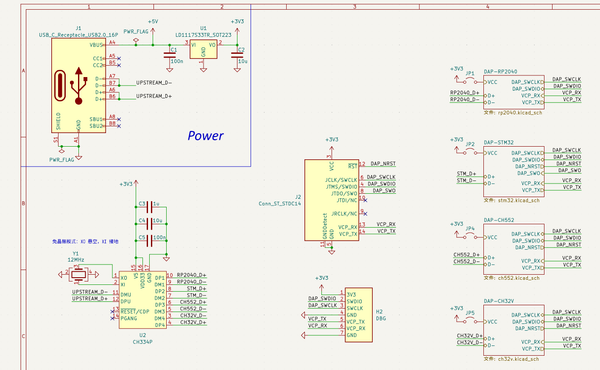Image resolution: width=600 pixels, height=370 pixels.
Task: Select the J1 USB-C receptacle symbol
Action: [x=78, y=86]
